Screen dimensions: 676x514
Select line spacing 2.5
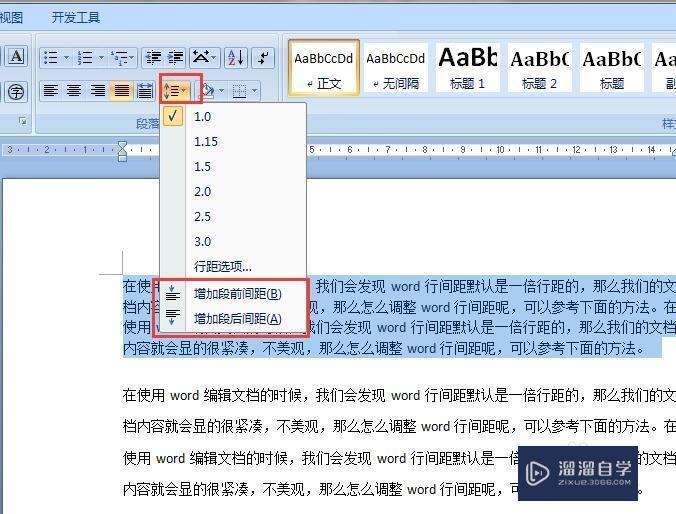(233, 217)
